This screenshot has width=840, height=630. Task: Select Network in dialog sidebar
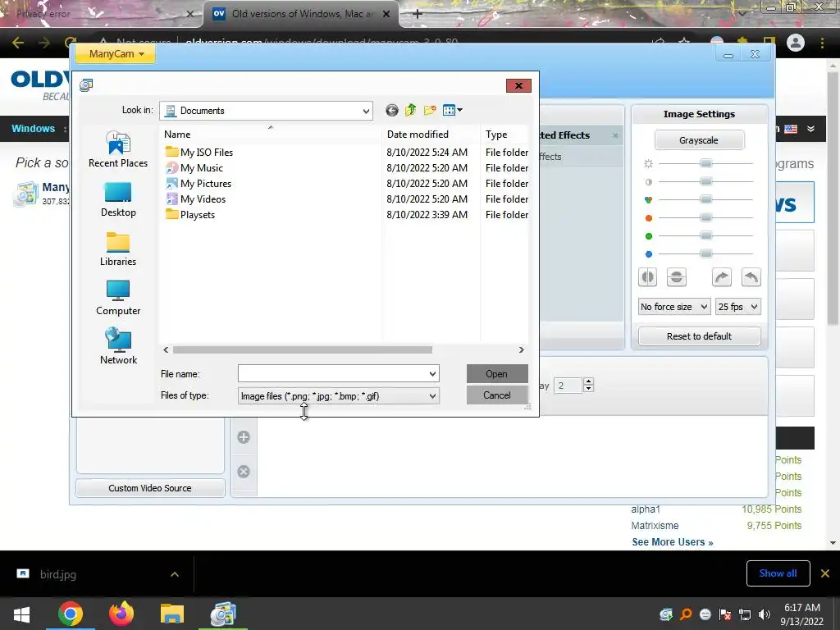point(118,346)
